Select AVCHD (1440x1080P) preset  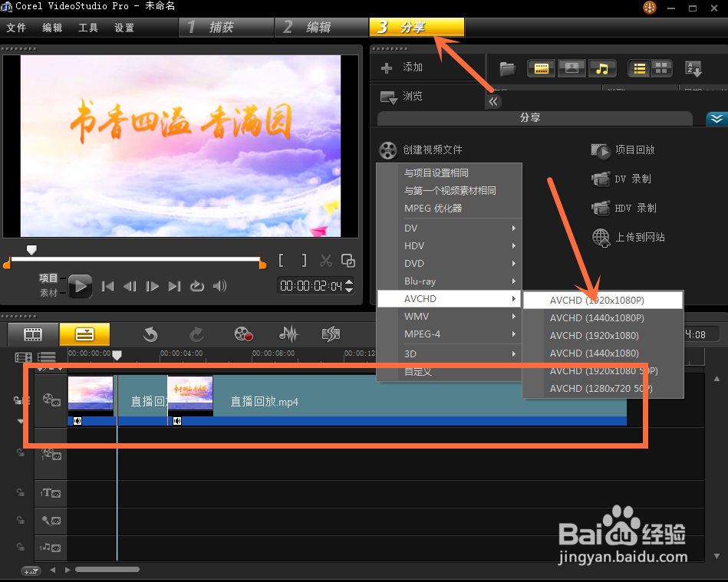click(603, 318)
